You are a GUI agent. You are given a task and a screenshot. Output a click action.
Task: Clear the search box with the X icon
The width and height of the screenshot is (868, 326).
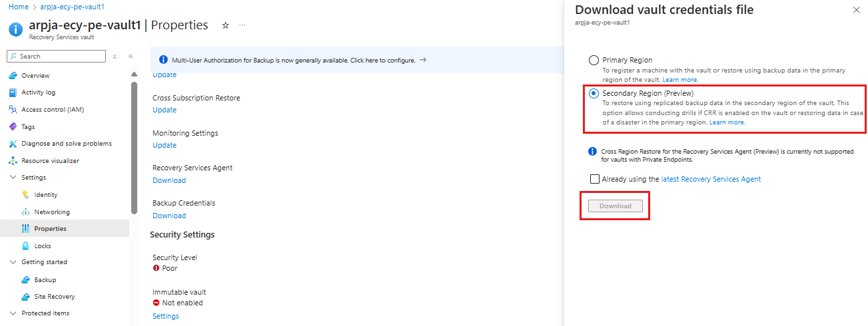[115, 57]
